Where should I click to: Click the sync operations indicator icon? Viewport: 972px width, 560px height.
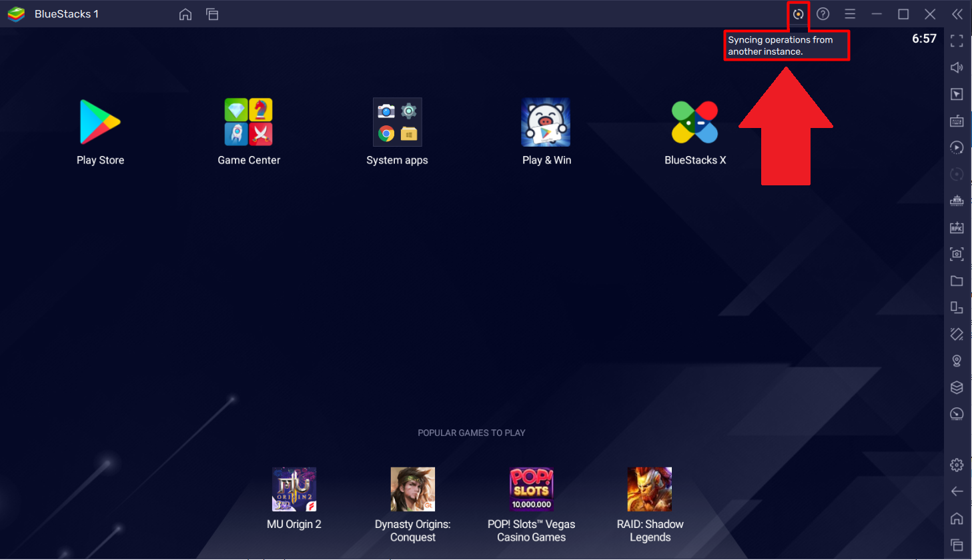[798, 14]
